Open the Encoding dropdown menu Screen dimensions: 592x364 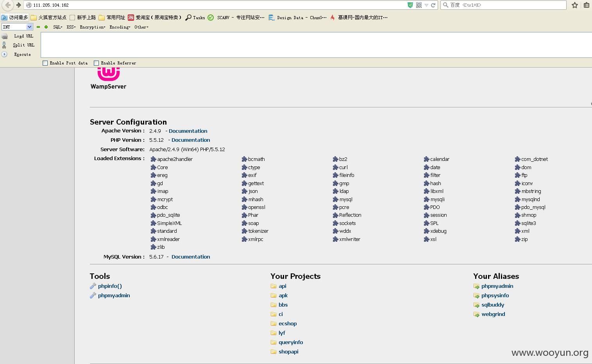pyautogui.click(x=120, y=27)
